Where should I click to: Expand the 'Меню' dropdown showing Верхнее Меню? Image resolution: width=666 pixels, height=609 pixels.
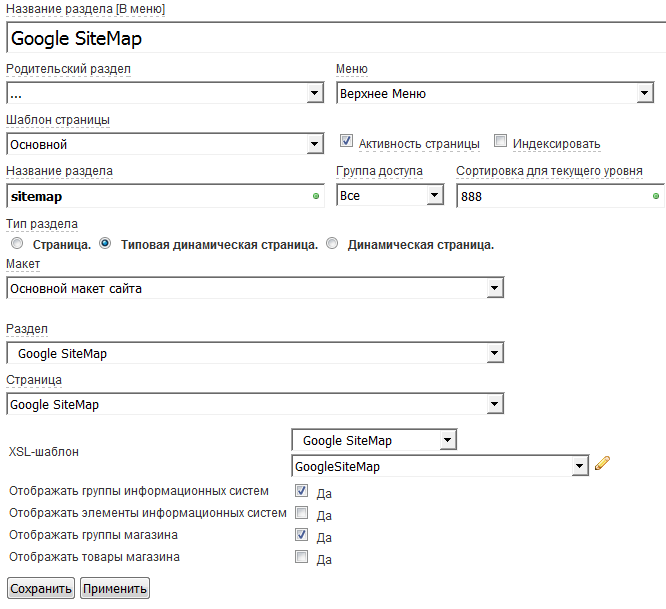(x=494, y=94)
